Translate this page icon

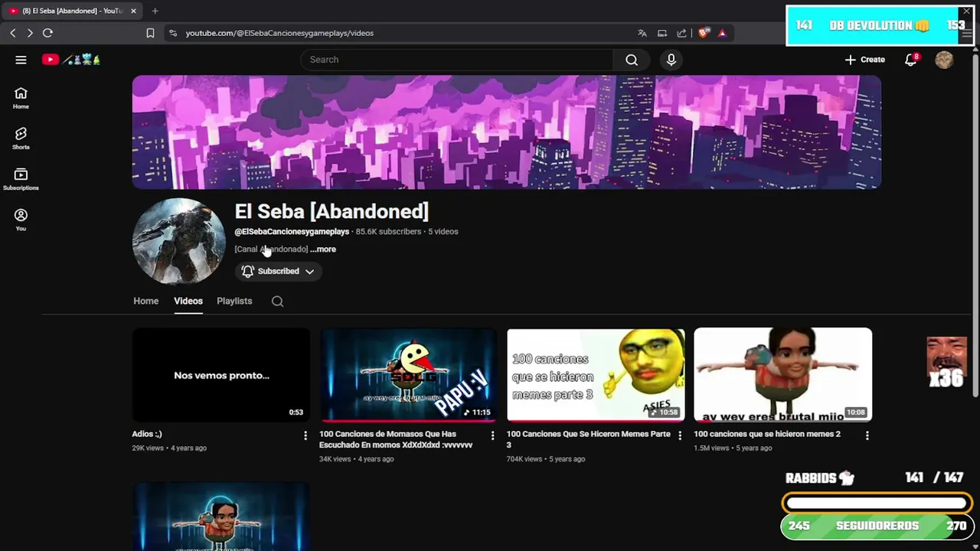[x=642, y=33]
